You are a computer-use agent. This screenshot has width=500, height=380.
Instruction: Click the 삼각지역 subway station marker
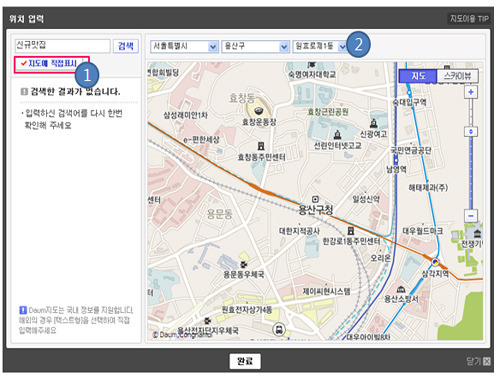coord(435,262)
